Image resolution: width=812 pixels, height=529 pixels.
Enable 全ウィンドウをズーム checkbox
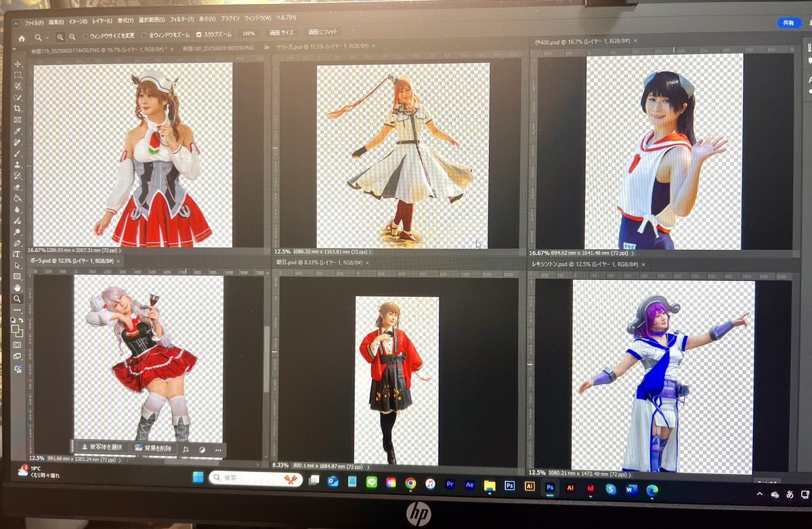144,36
